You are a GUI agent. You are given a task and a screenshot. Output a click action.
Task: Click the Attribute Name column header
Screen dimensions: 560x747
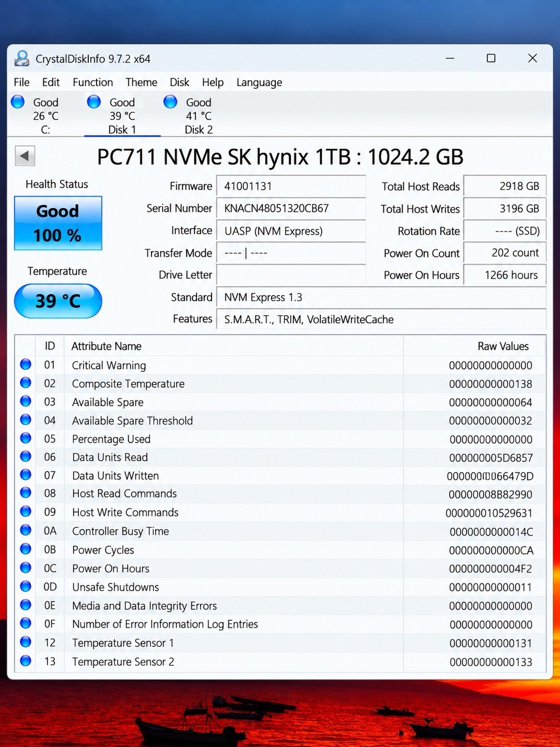click(234, 346)
